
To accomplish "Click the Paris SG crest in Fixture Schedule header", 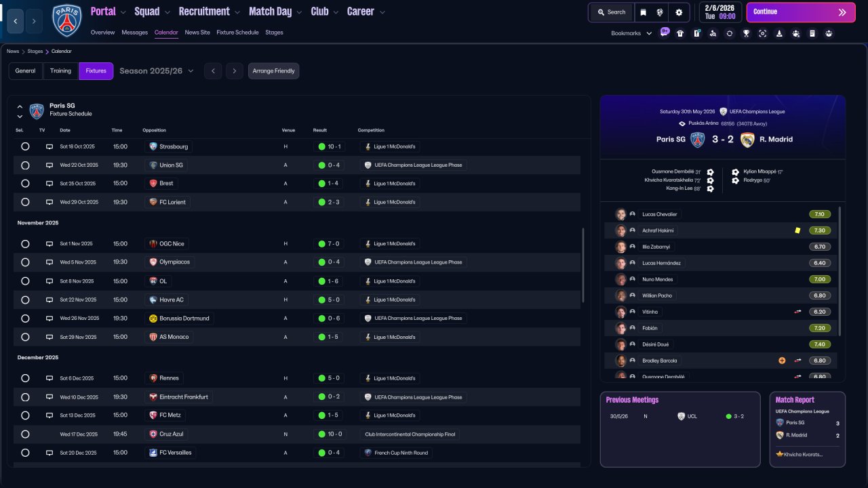I will tap(37, 110).
